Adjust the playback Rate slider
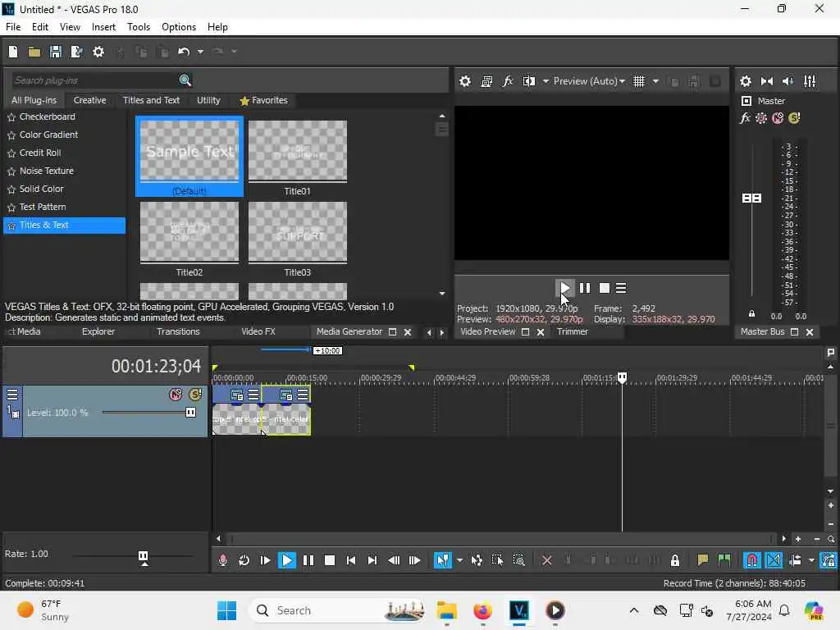 (143, 557)
